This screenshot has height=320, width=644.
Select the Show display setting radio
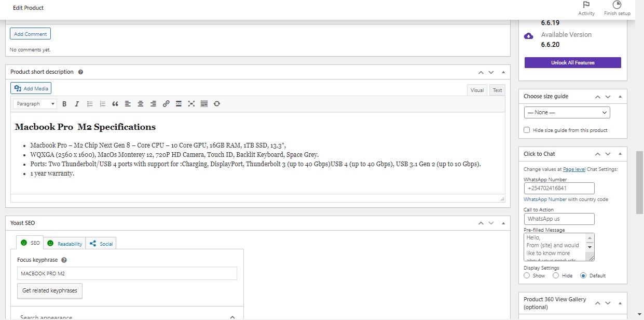tap(527, 275)
